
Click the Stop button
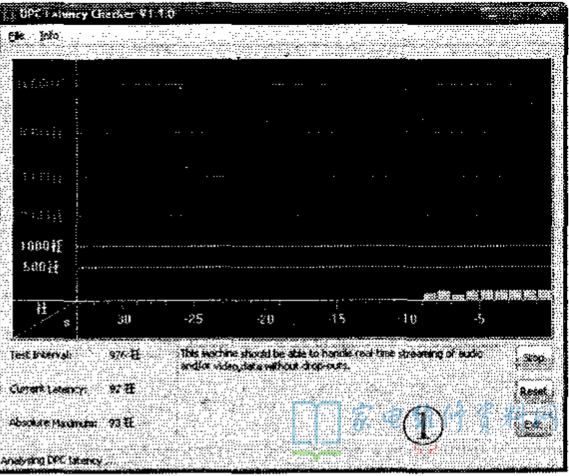(x=534, y=358)
